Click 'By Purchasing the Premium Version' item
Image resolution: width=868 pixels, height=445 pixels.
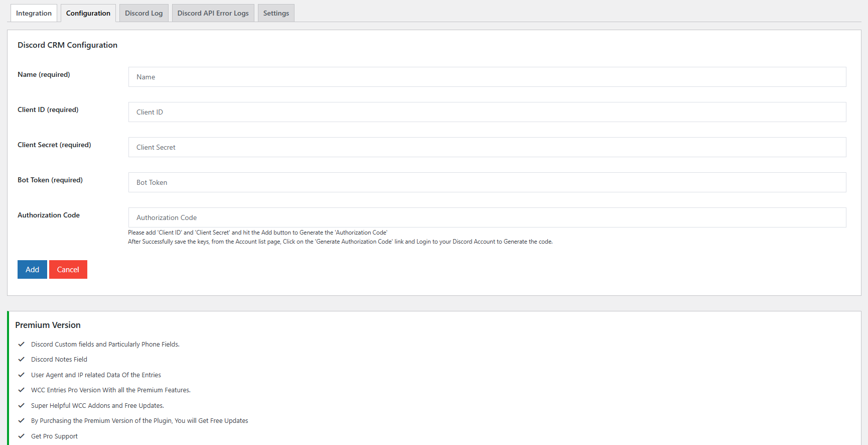[139, 420]
